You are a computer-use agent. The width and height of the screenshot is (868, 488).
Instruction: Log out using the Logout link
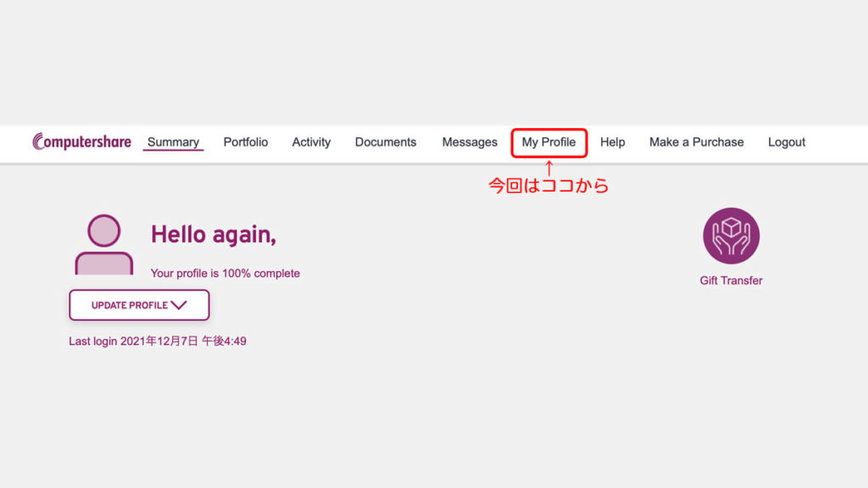[786, 142]
